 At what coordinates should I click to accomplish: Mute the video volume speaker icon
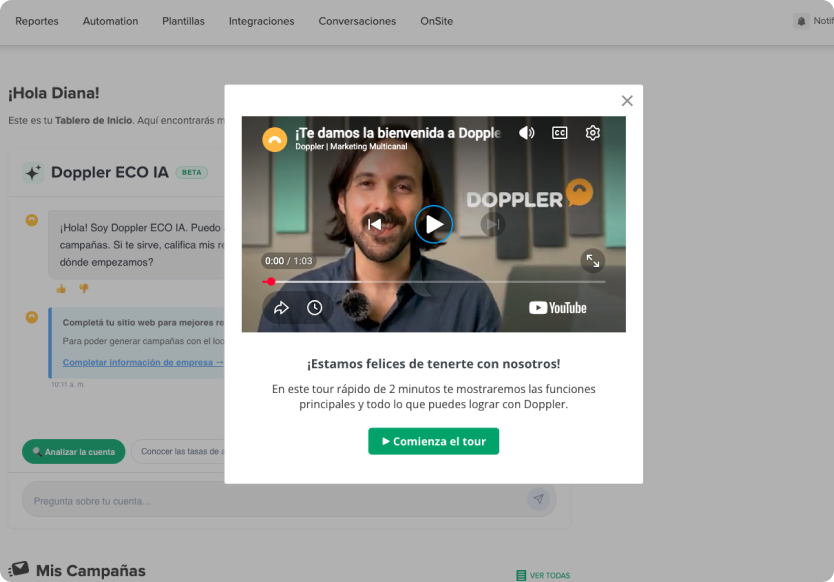526,132
